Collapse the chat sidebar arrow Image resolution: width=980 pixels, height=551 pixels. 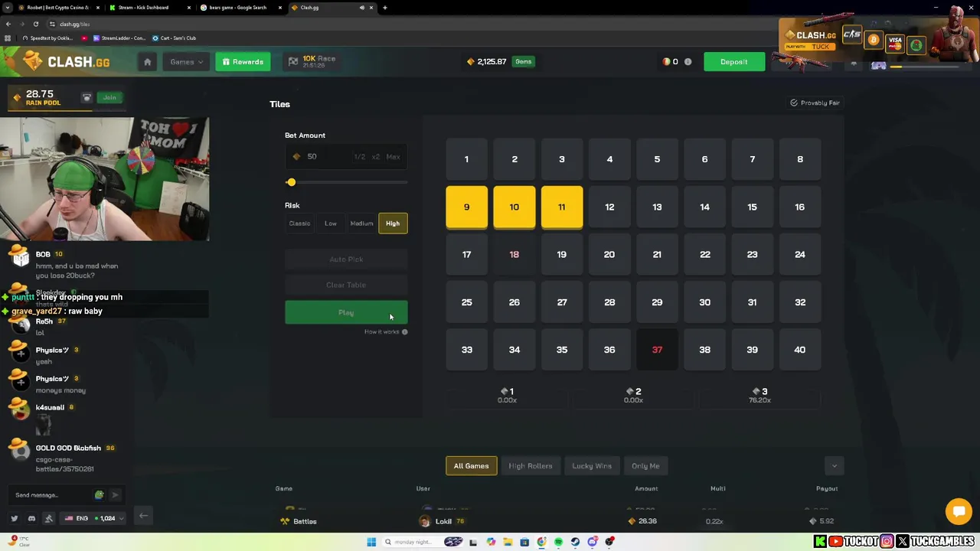[143, 516]
